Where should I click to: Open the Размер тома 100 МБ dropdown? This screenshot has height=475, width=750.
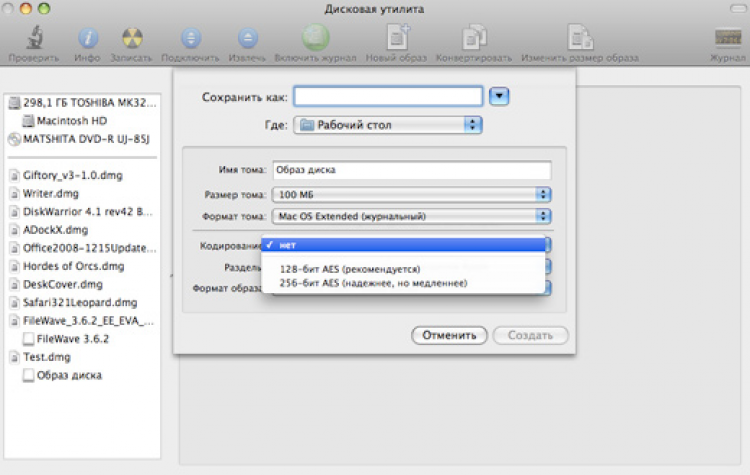(x=412, y=194)
